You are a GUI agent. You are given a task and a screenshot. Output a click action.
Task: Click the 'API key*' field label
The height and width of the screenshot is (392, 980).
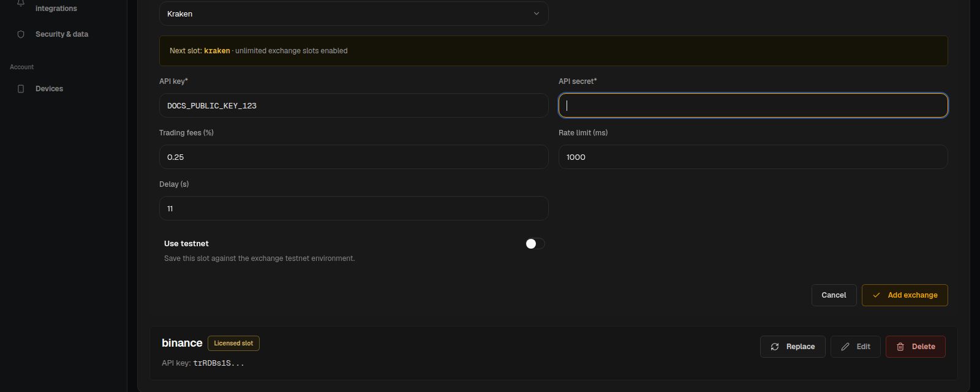click(173, 81)
